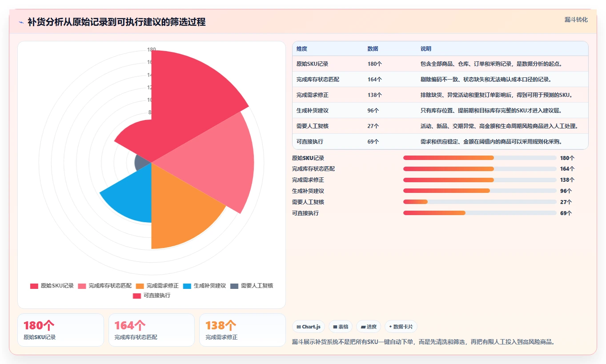Click the 完成需求修正 progress bar
The width and height of the screenshot is (606, 364).
pyautogui.click(x=480, y=180)
